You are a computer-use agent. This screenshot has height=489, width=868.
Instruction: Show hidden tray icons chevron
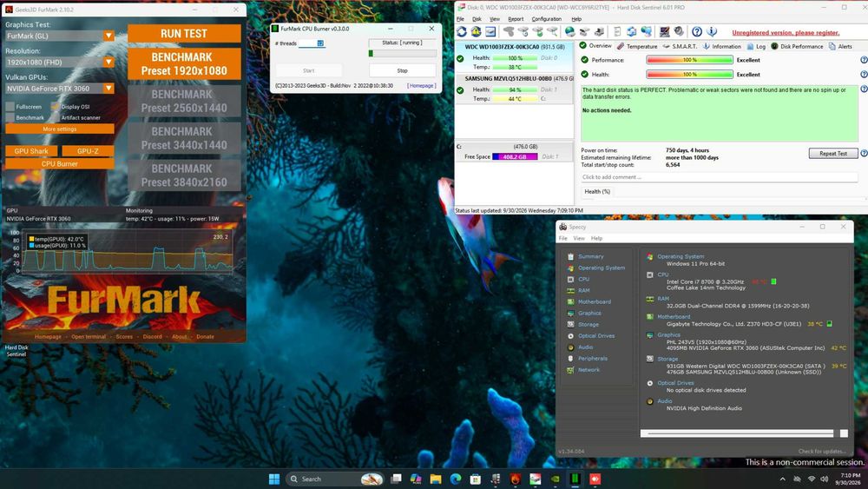(x=782, y=479)
